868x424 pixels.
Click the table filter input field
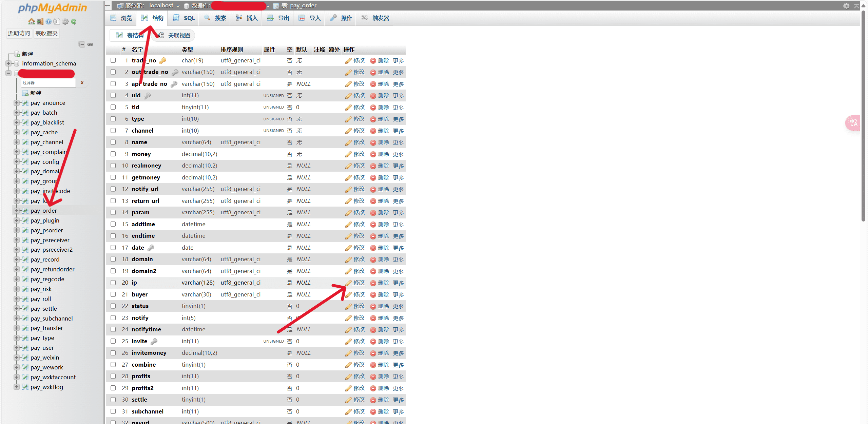(x=48, y=83)
